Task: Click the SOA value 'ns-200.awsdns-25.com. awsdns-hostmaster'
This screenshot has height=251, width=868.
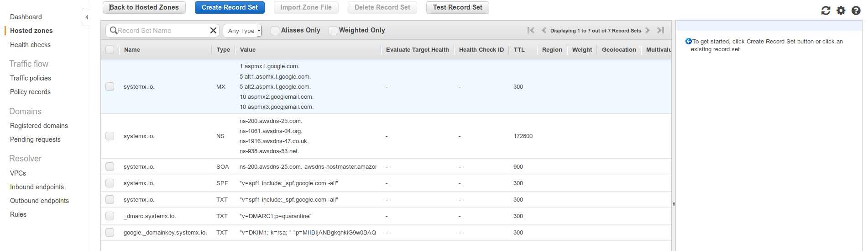Action: point(308,167)
